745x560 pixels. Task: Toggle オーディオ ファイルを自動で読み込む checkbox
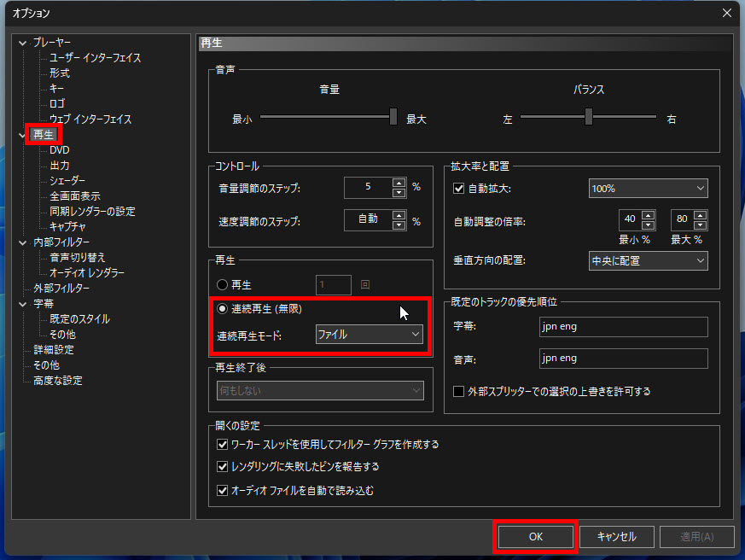click(223, 491)
